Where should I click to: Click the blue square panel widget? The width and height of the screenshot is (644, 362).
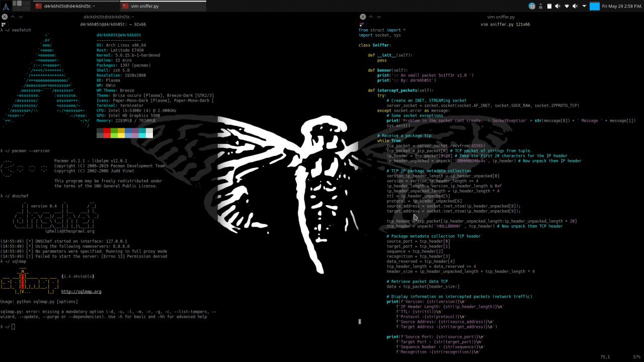click(x=595, y=6)
